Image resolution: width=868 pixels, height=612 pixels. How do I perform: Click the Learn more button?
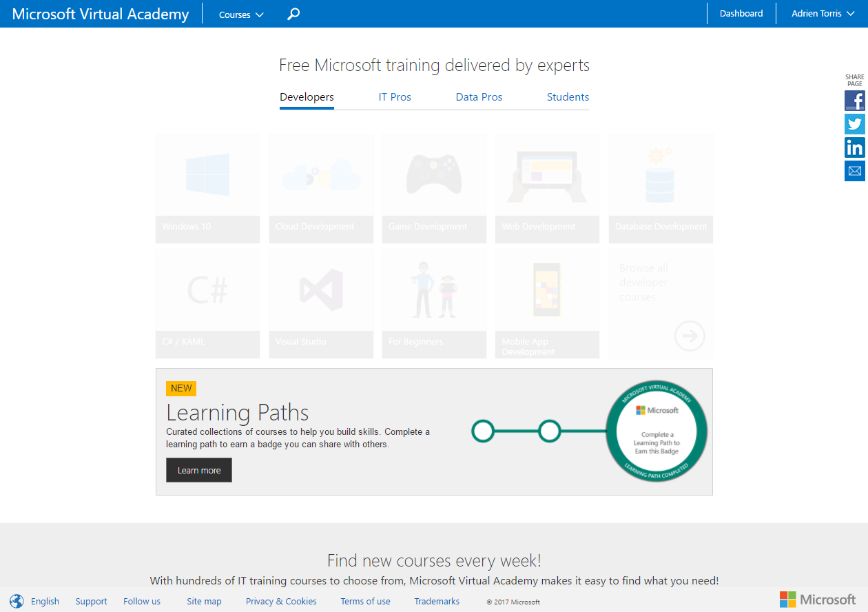coord(199,470)
